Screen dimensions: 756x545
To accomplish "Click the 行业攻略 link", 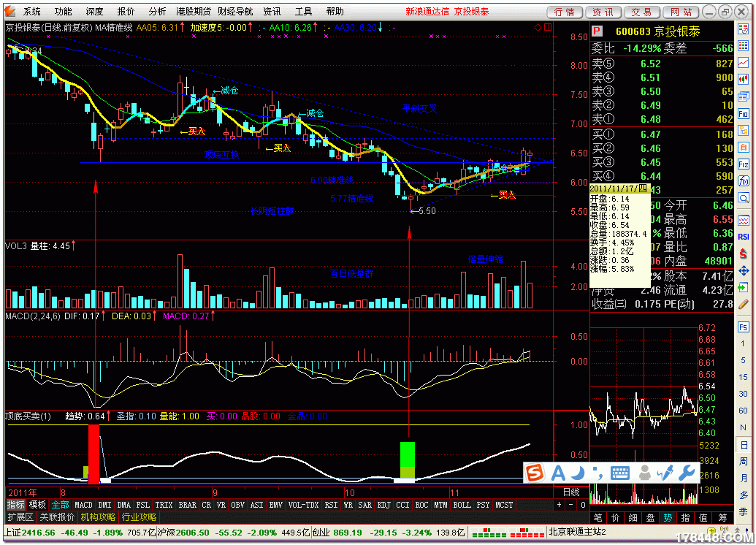I will (139, 517).
